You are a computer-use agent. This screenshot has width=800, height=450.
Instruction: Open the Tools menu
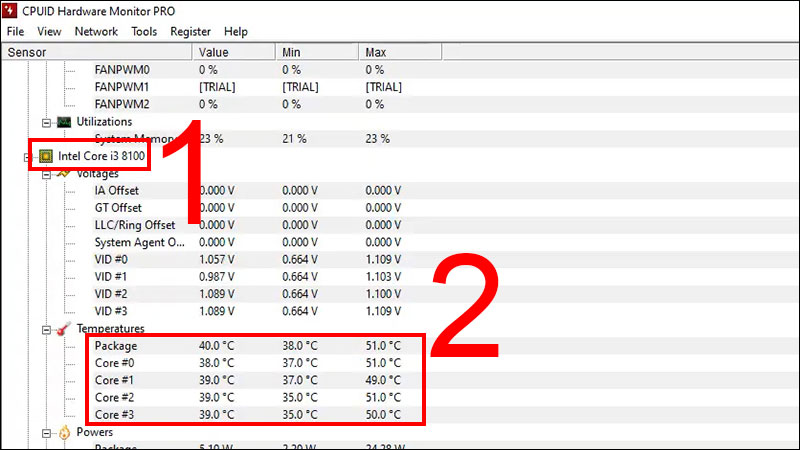click(x=144, y=31)
